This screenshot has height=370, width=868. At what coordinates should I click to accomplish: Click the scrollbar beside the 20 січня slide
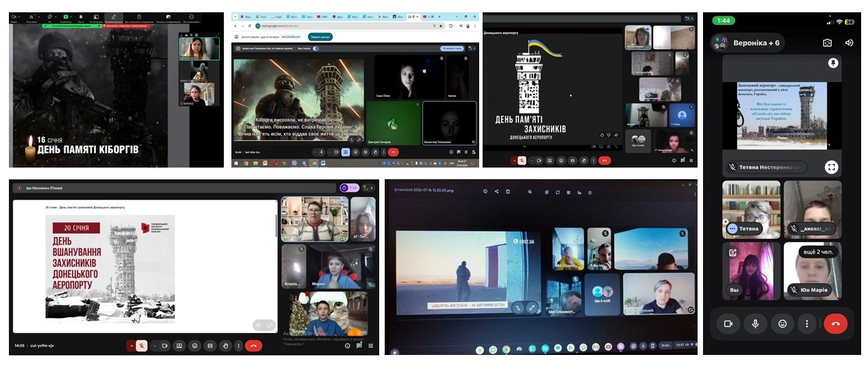(276, 226)
